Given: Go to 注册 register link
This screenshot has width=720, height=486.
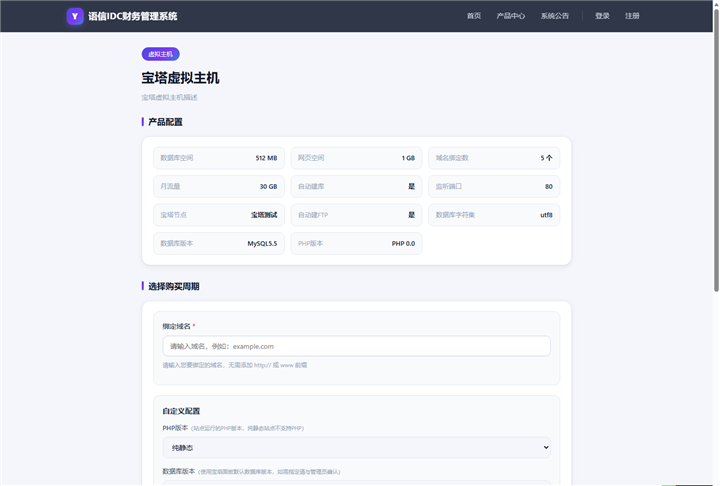Looking at the screenshot, I should pos(632,16).
